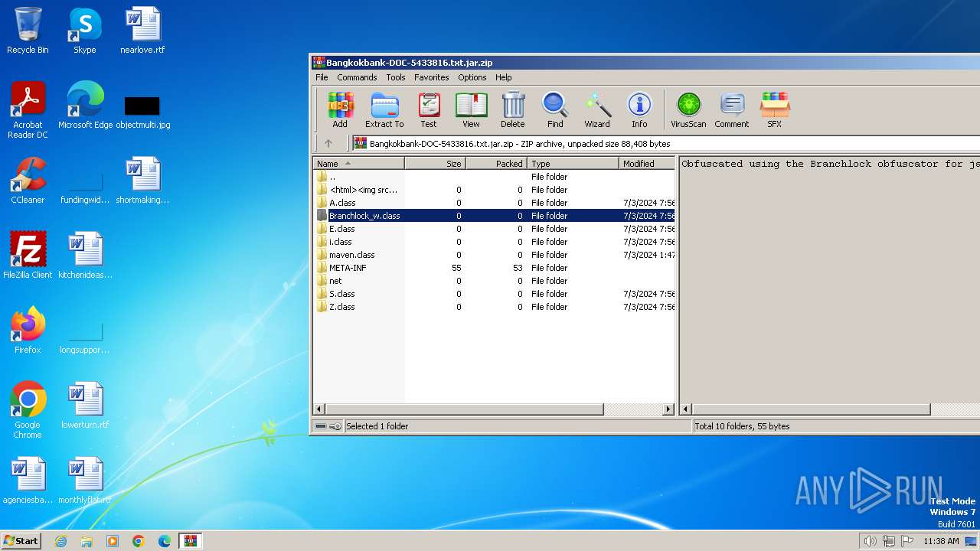Viewport: 980px width, 551px height.
Task: Select the META-INF folder
Action: (x=494, y=268)
